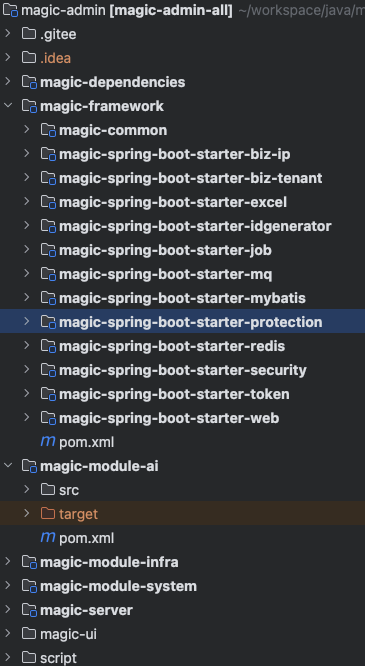Select magic-spring-boot-starter-mybatis module
The image size is (365, 666).
tap(182, 298)
